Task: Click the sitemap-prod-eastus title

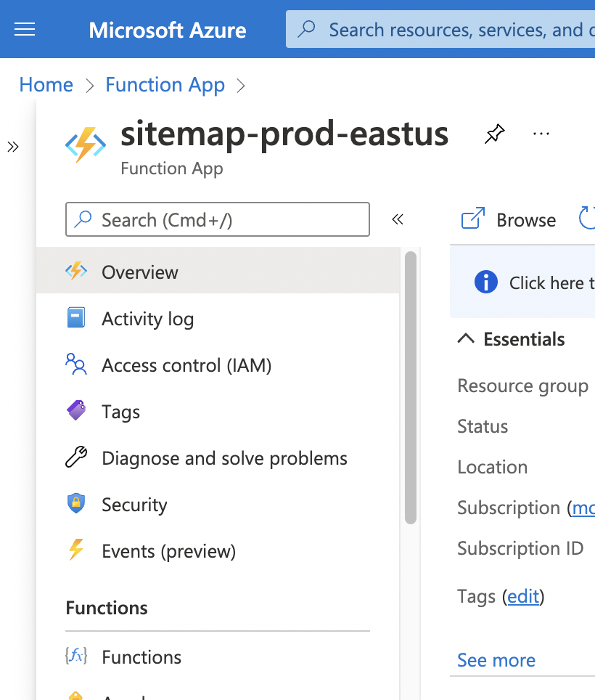Action: pos(284,134)
